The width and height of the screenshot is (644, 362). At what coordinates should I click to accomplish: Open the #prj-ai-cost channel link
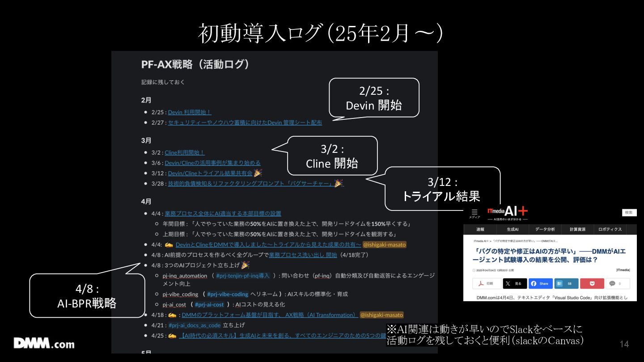click(209, 305)
